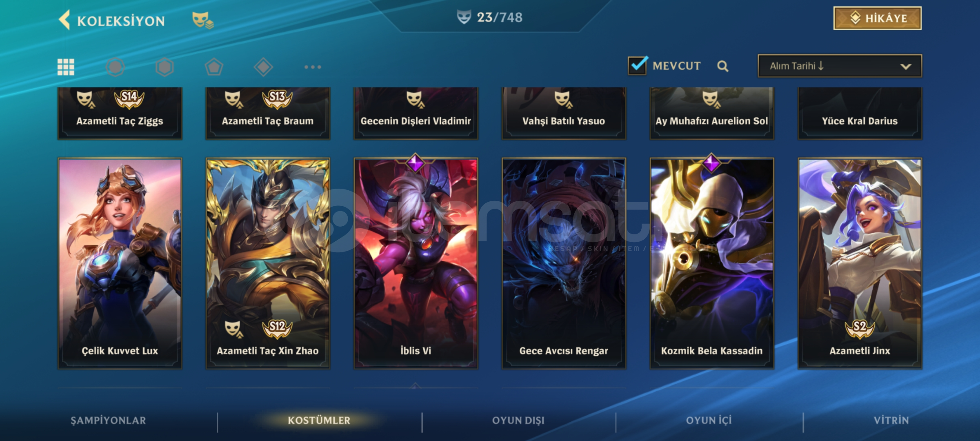Switch to the Oyun İçi tab

click(x=709, y=420)
